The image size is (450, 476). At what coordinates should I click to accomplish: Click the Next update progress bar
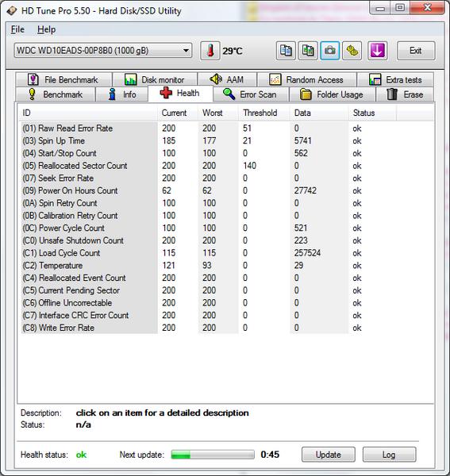[213, 455]
